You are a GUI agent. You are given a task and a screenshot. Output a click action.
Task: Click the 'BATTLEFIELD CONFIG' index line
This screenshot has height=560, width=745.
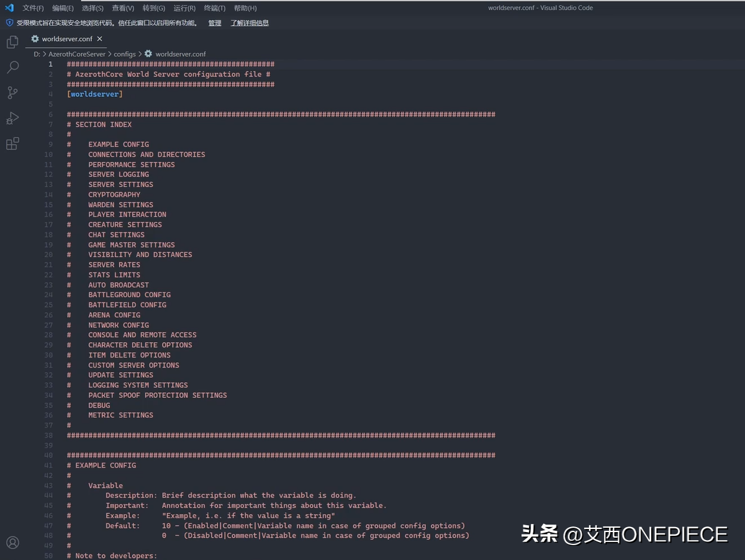click(x=127, y=305)
